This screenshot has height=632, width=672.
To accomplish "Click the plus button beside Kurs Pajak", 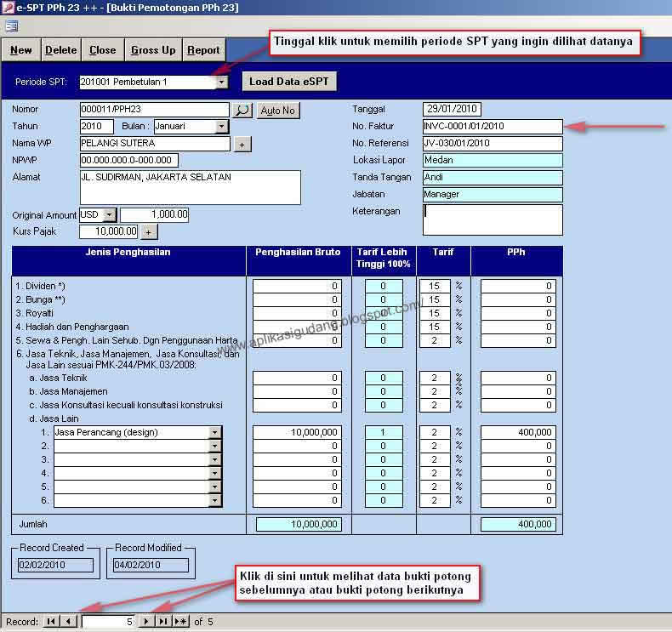I will pyautogui.click(x=149, y=232).
